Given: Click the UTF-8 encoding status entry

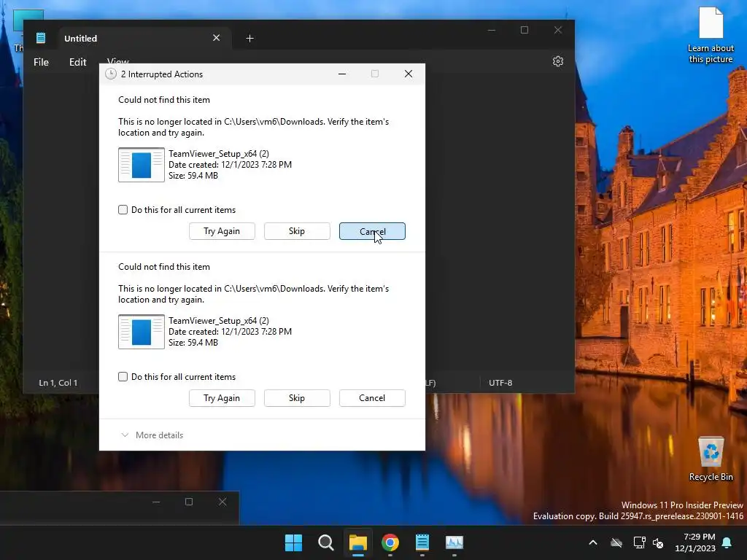Looking at the screenshot, I should 500,383.
